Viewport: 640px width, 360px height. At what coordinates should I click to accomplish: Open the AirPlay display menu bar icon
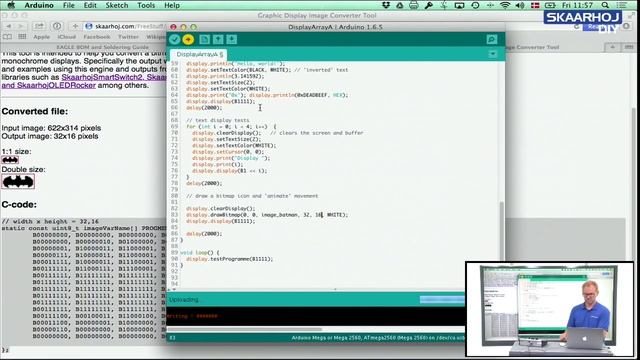pos(460,5)
